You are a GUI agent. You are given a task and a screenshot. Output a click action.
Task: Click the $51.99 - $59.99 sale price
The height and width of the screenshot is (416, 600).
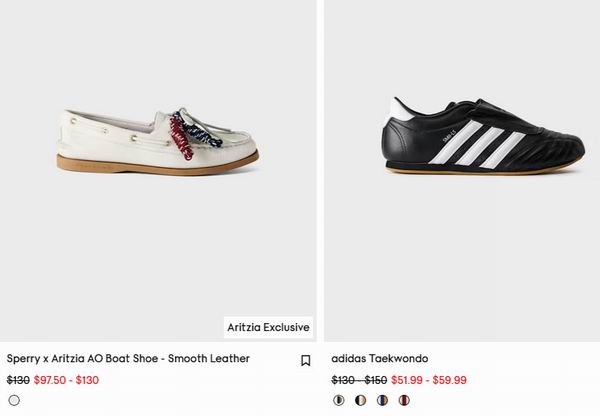click(x=429, y=380)
